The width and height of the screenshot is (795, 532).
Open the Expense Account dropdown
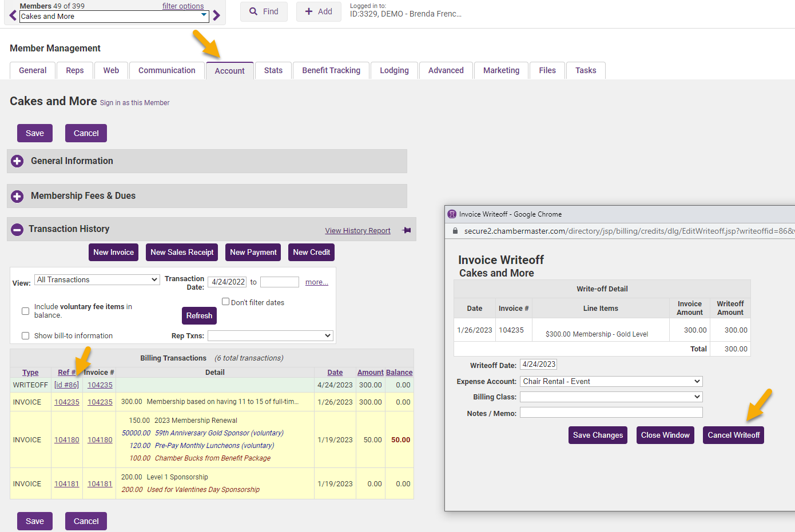pos(611,381)
